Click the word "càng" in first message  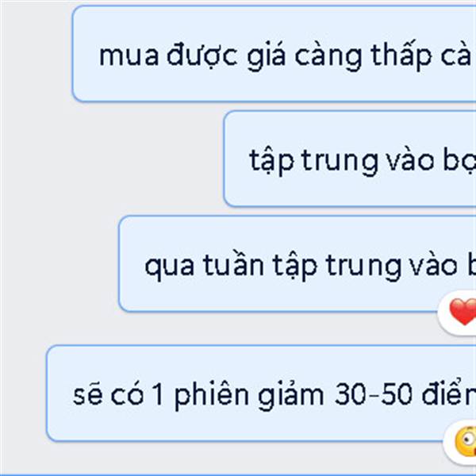(x=328, y=56)
